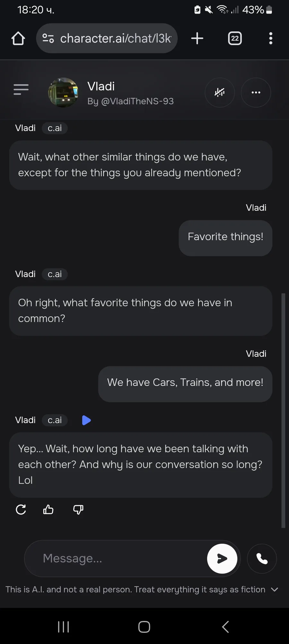Open chat options ellipsis button
Image resolution: width=289 pixels, height=644 pixels.
(x=256, y=92)
